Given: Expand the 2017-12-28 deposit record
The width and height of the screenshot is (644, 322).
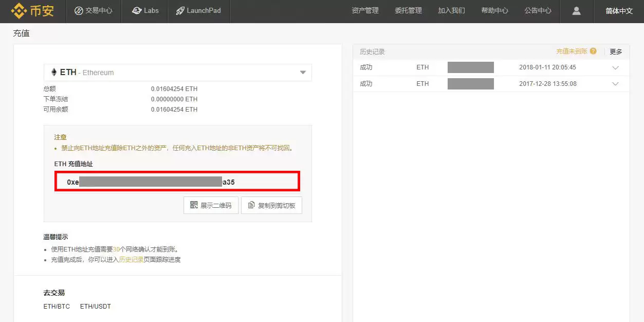Looking at the screenshot, I should pyautogui.click(x=615, y=83).
